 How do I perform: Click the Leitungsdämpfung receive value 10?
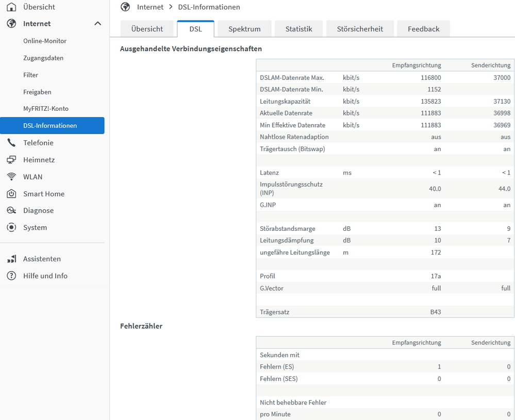point(438,240)
